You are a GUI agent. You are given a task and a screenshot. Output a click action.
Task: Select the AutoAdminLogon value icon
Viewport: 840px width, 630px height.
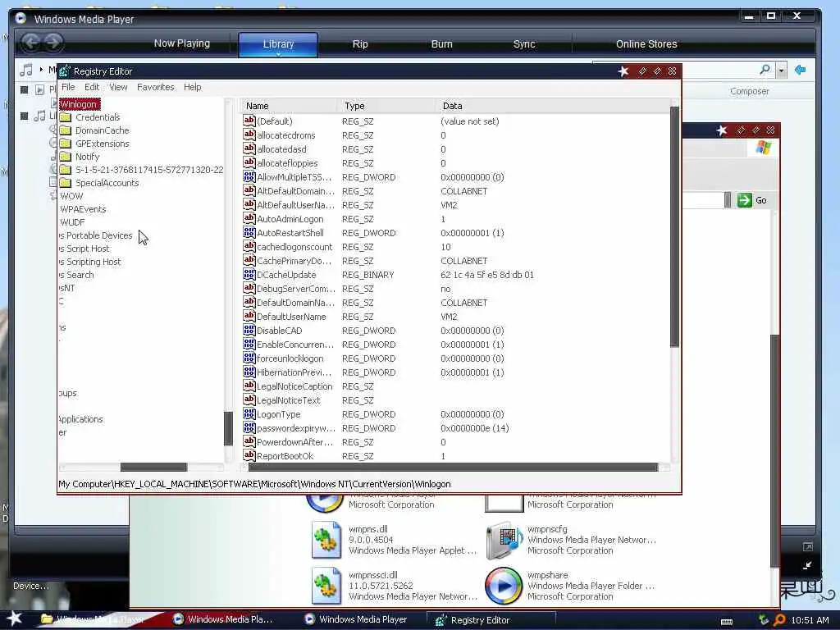[x=249, y=218]
